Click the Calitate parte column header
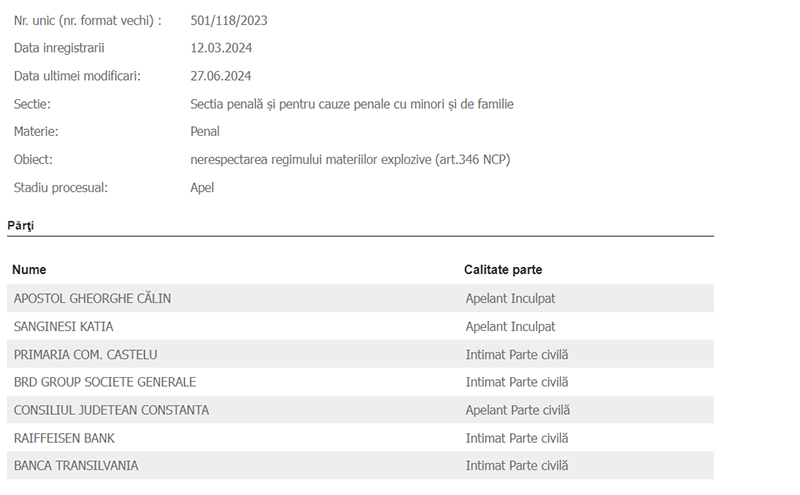The image size is (800, 495). (x=503, y=269)
